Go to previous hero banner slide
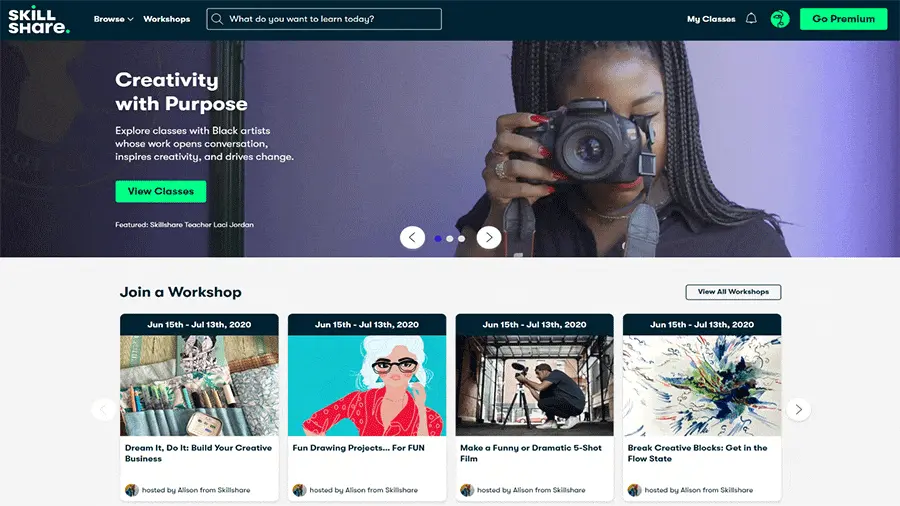Screen dimensions: 900x506 click(412, 237)
